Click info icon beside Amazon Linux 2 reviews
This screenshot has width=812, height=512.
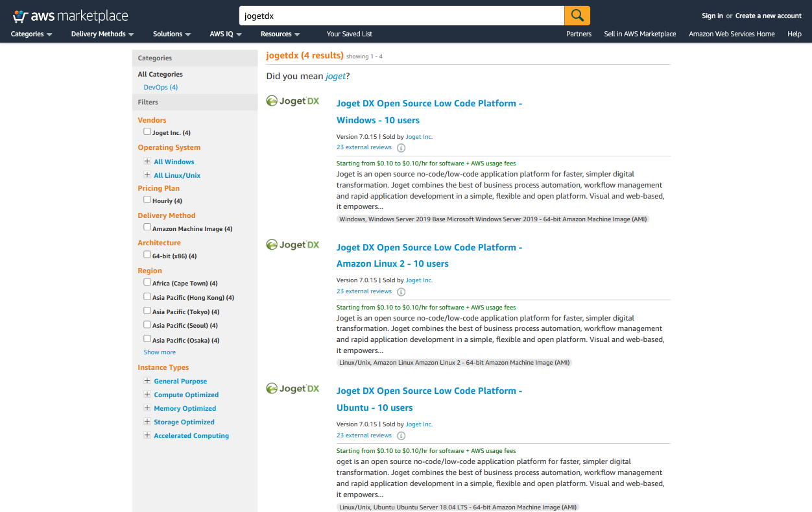401,292
